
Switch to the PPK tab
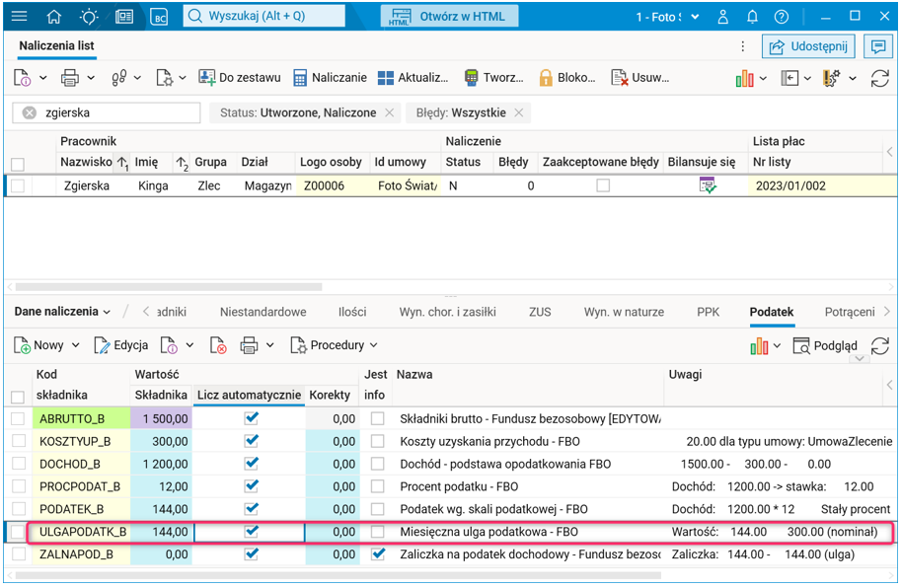709,312
